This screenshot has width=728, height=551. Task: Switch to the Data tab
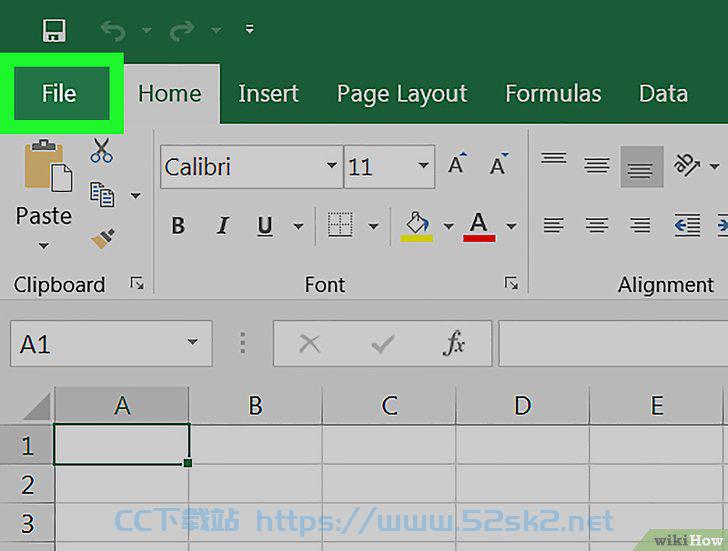(x=663, y=93)
